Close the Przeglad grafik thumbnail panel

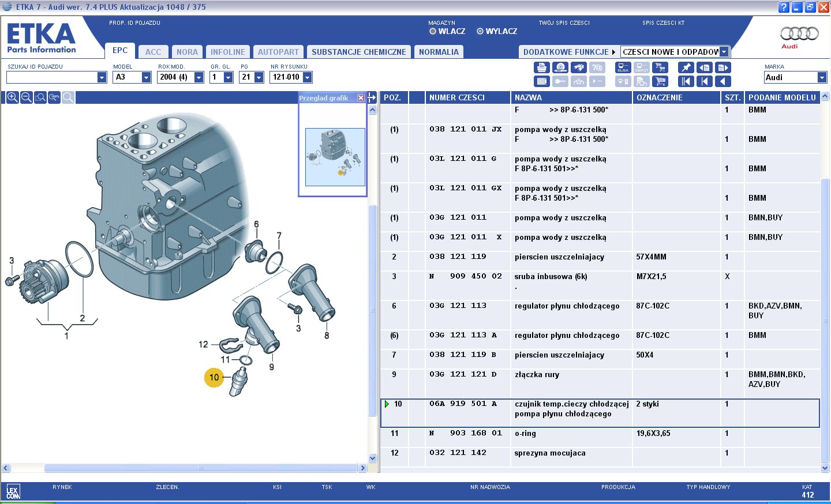[x=361, y=98]
